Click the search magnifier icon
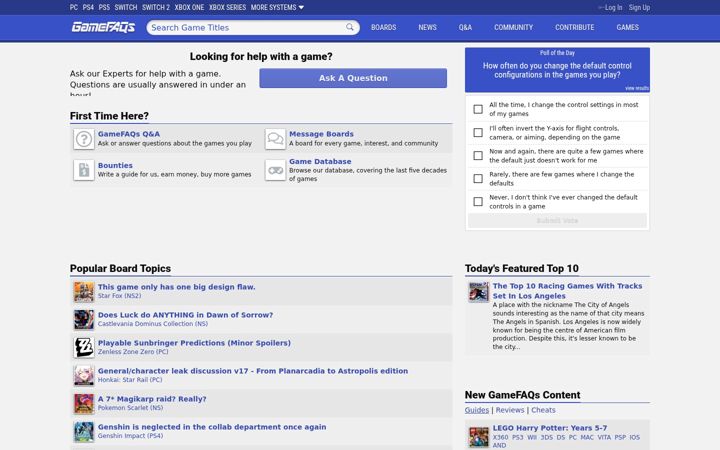 350,27
